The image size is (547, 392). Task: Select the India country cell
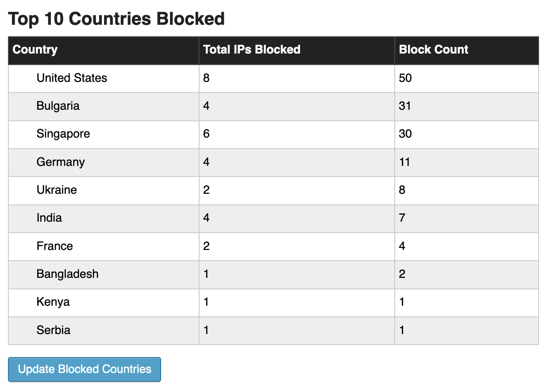pyautogui.click(x=49, y=218)
